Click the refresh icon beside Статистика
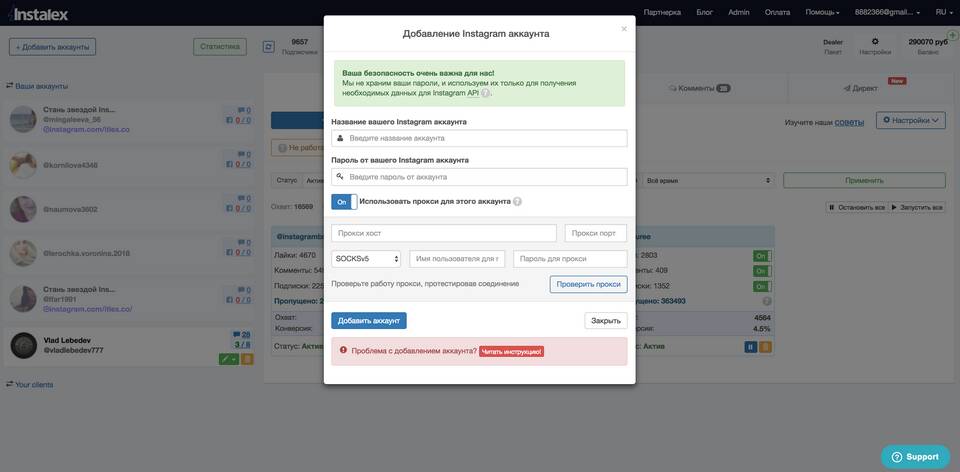Image resolution: width=960 pixels, height=472 pixels. tap(269, 47)
